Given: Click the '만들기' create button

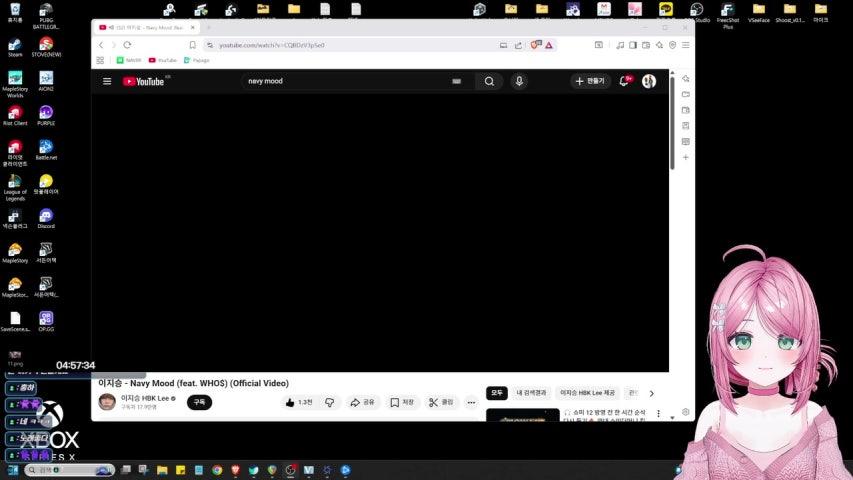Looking at the screenshot, I should pyautogui.click(x=590, y=81).
